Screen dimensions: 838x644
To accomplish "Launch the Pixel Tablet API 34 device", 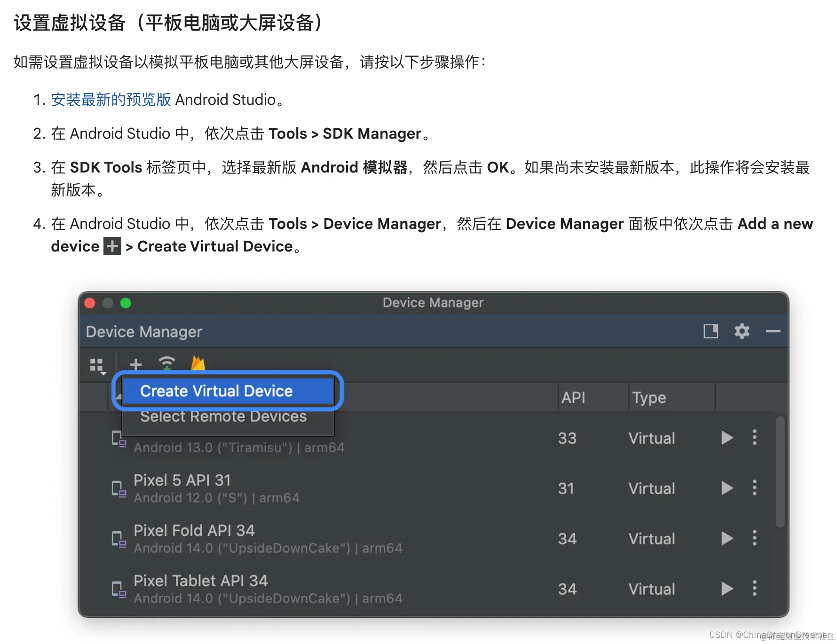I will [727, 589].
